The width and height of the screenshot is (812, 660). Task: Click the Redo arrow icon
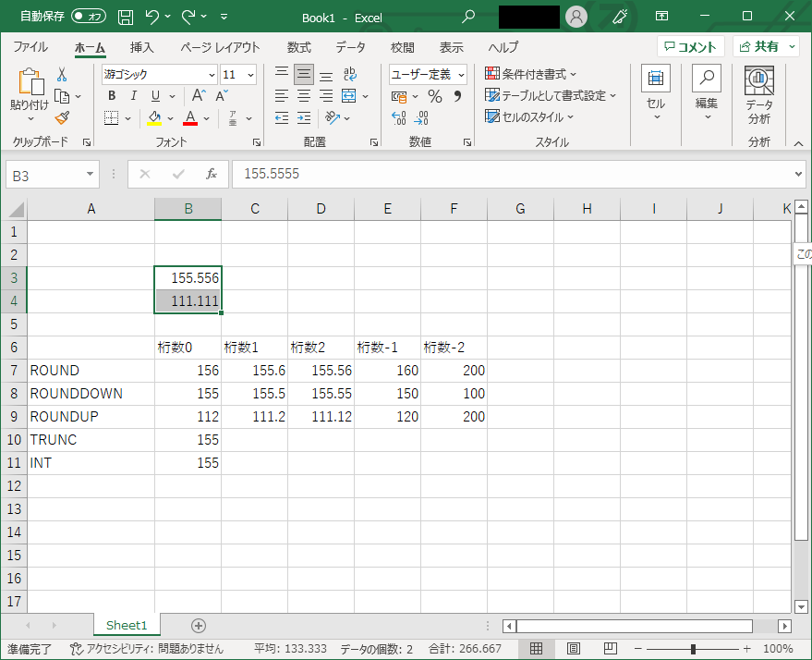[188, 17]
